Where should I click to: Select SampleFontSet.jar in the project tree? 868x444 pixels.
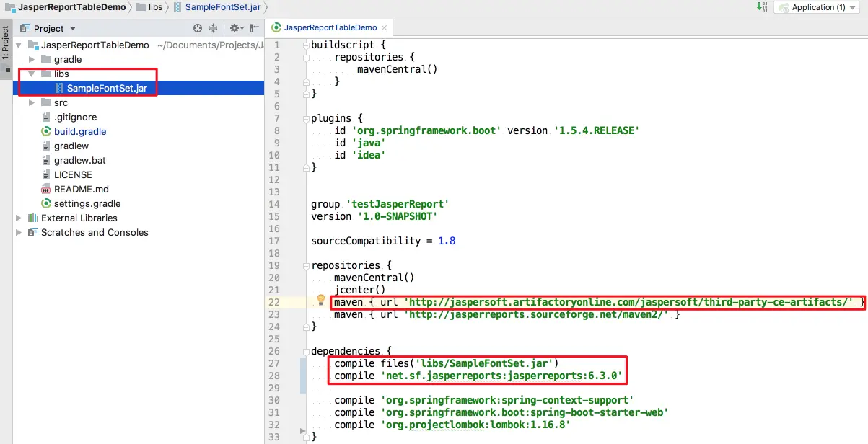pos(107,88)
